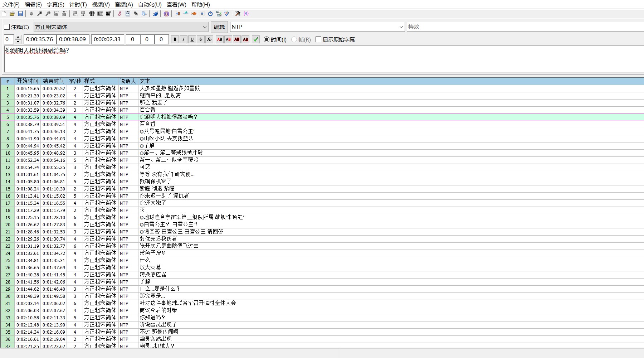Launch ASSDraw anime-face icon
This screenshot has width=644, height=358.
coord(166,14)
